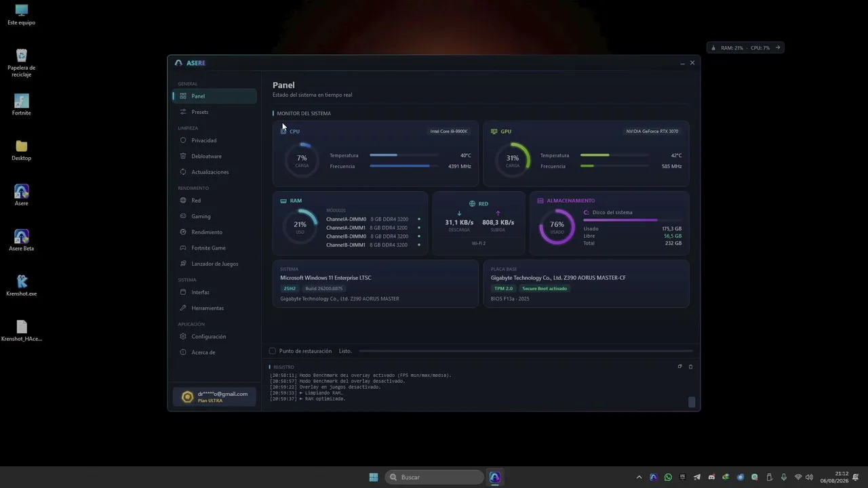
Task: Click the account button showing Plan ULTRA
Action: 214,397
